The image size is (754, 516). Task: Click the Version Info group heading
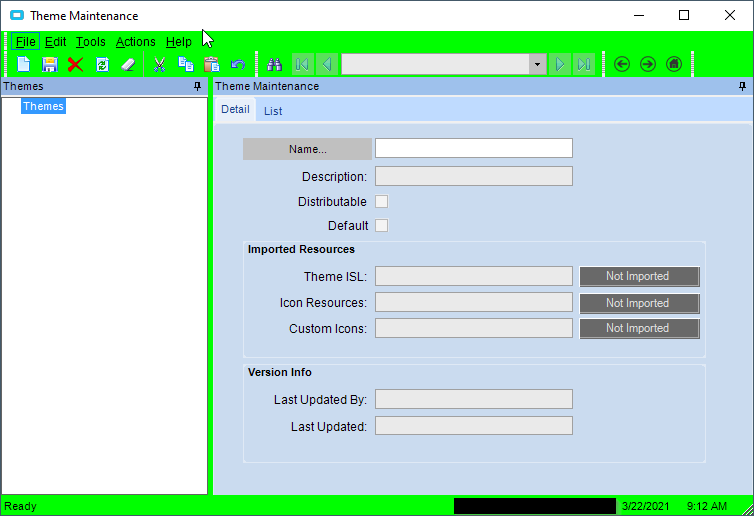(279, 372)
